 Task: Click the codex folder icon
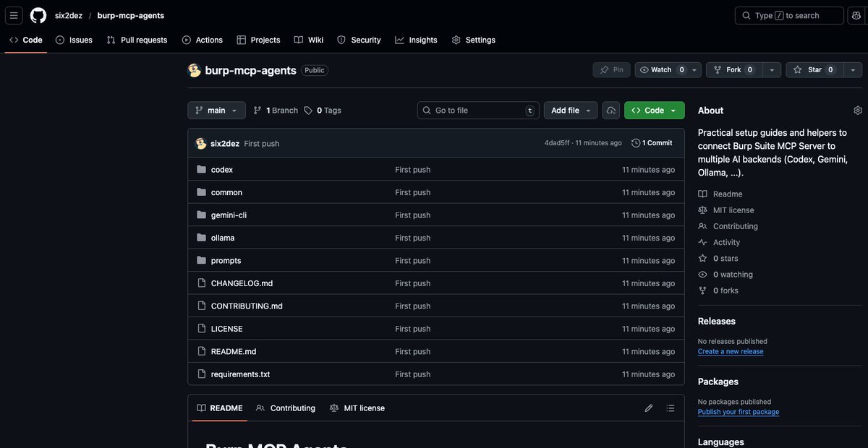tap(202, 169)
